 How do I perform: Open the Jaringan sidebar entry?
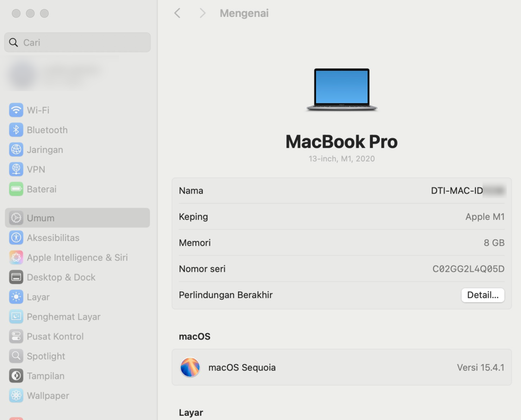coord(45,150)
